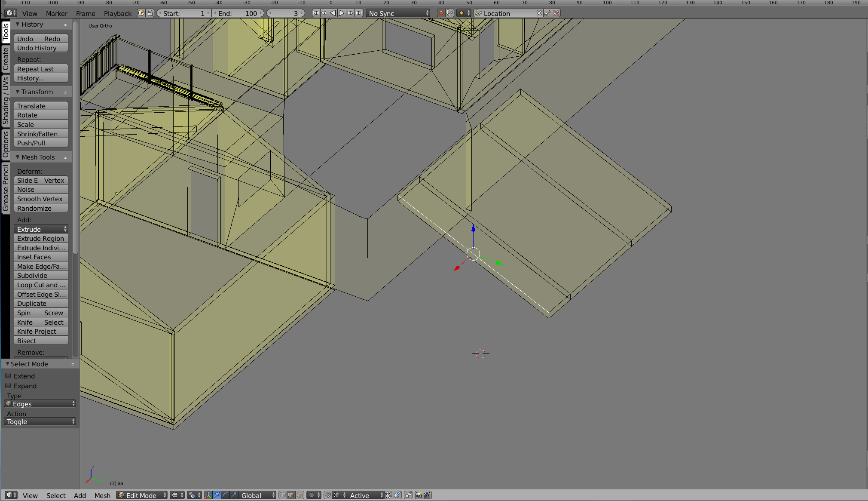The height and width of the screenshot is (501, 868).
Task: Expand the Select Mode panel section
Action: pyautogui.click(x=8, y=364)
